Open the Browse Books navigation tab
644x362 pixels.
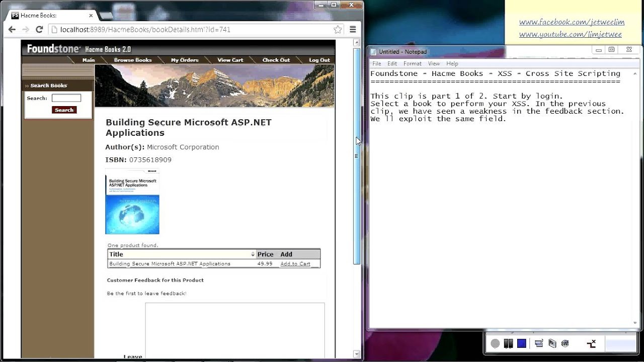coord(133,60)
